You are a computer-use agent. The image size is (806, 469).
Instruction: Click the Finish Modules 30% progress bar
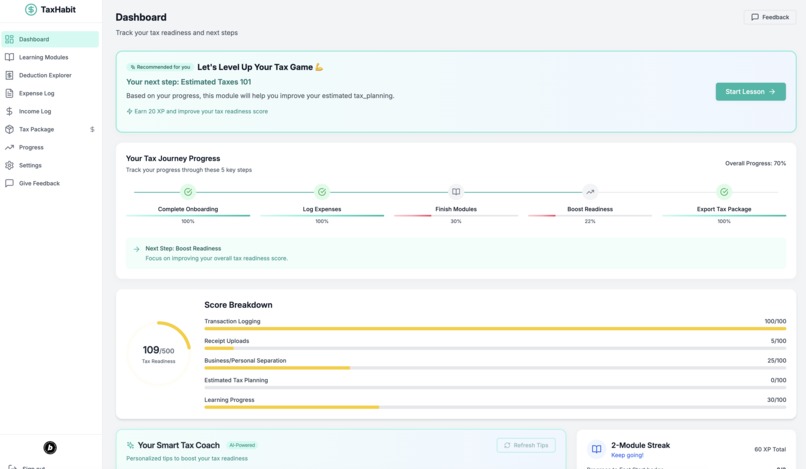click(456, 215)
